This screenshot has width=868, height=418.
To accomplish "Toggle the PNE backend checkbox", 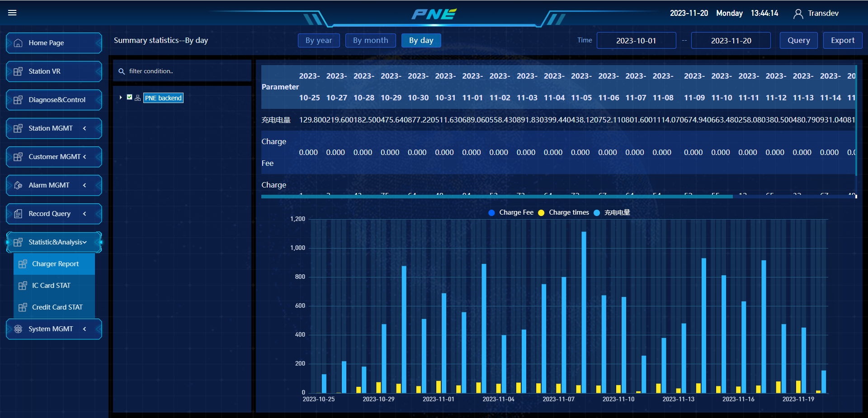I will pos(130,97).
